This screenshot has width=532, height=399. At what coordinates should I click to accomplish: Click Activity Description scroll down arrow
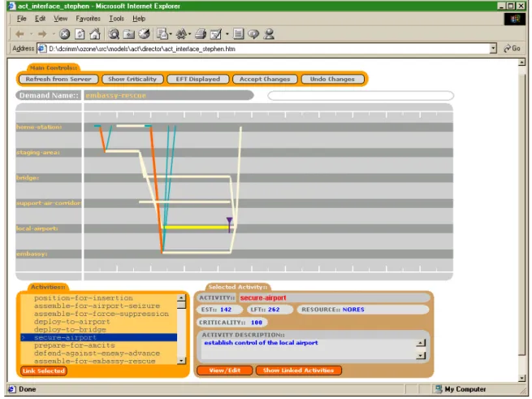point(421,356)
